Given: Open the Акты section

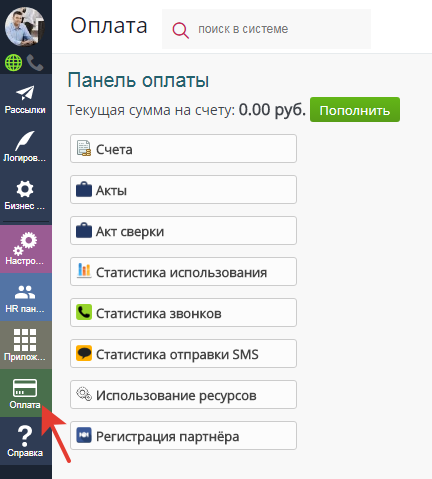Looking at the screenshot, I should (183, 190).
